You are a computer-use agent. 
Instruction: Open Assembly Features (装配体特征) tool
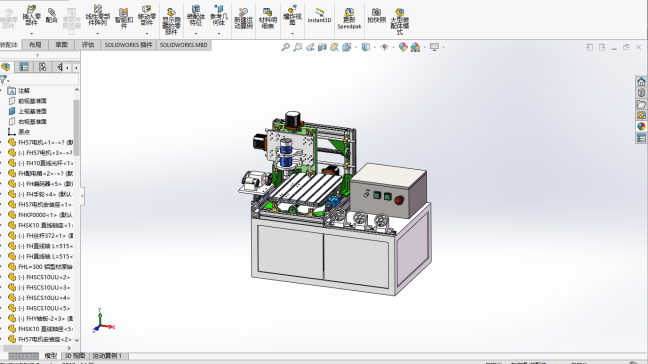(x=195, y=16)
